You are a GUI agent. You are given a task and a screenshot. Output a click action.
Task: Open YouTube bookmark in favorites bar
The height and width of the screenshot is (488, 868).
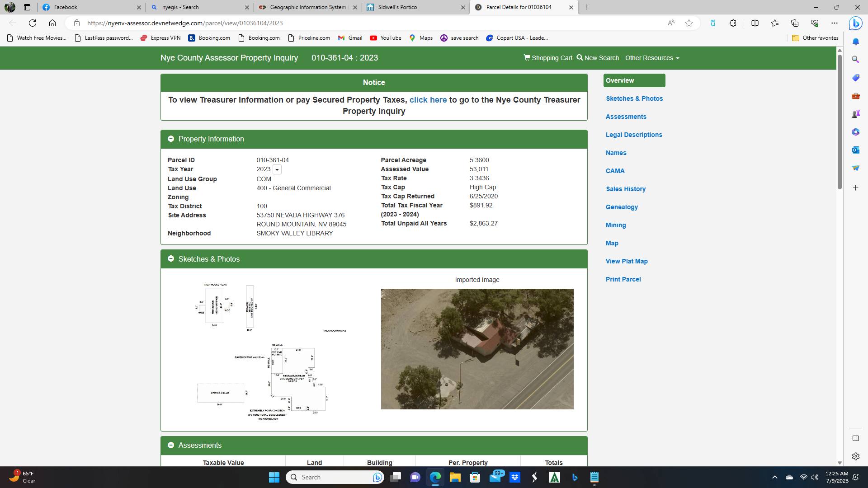tap(386, 38)
